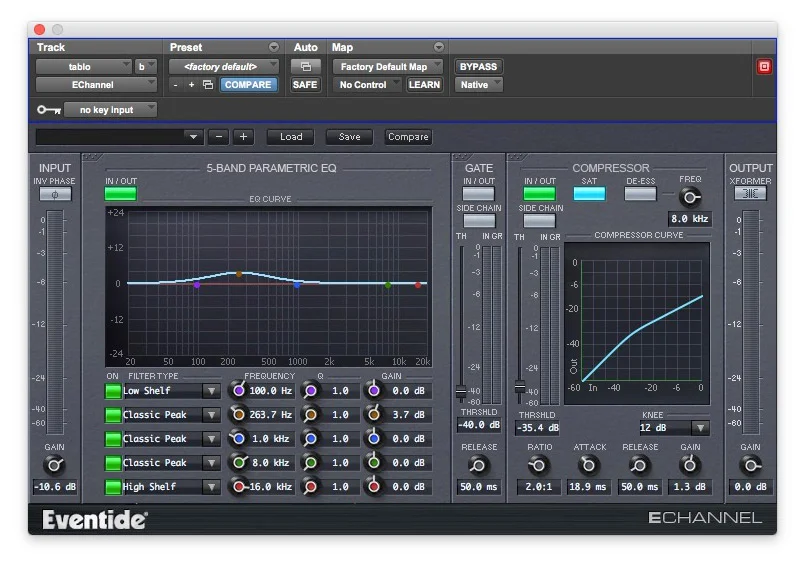Click the orange 263.7 Hz band Q knob
Viewport: 810px width, 561px height.
(x=310, y=415)
